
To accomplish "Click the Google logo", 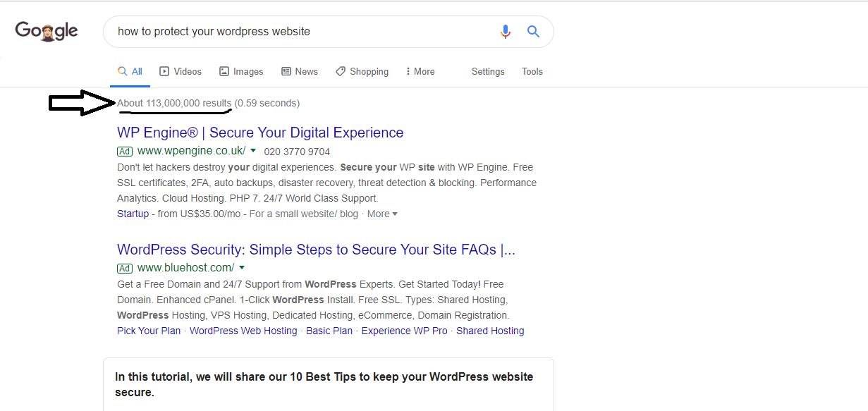I will [47, 31].
